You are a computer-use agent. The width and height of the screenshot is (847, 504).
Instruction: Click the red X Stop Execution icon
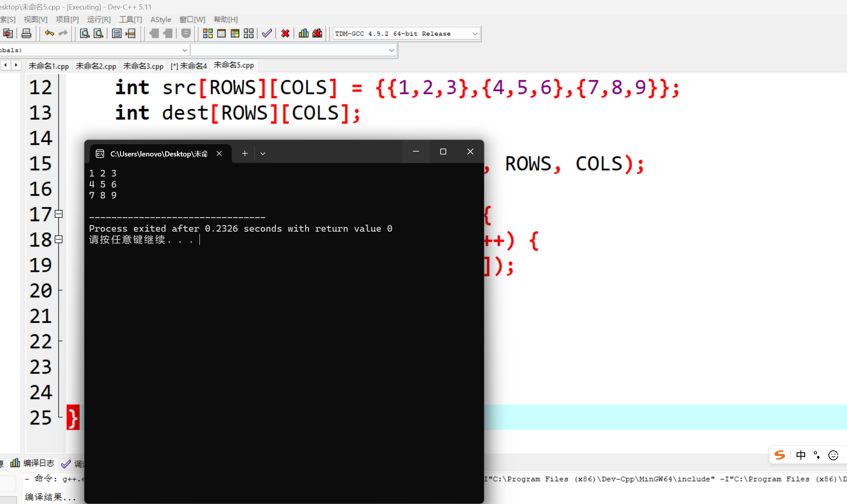point(285,33)
